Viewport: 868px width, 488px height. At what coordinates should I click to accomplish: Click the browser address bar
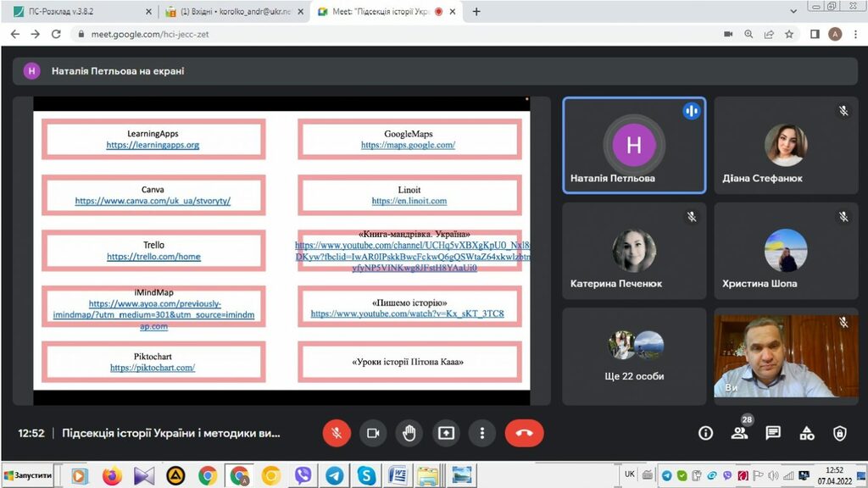(381, 35)
